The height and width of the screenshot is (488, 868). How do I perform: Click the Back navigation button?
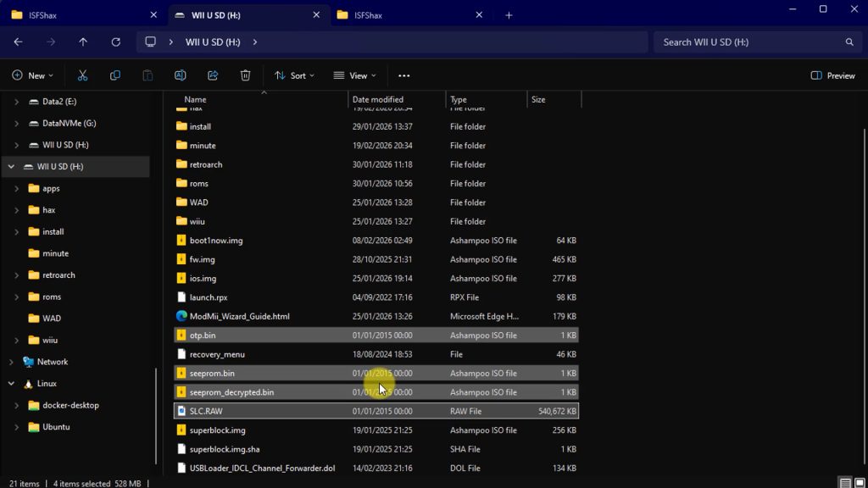17,41
